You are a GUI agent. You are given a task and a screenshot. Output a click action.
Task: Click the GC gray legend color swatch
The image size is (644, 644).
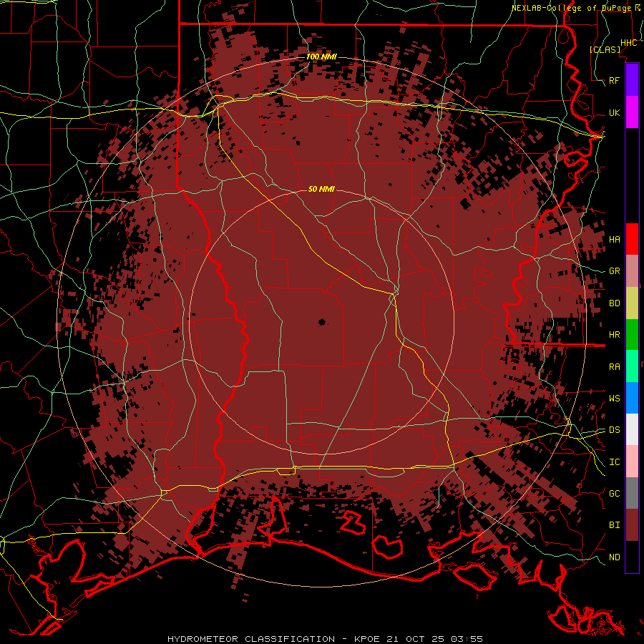click(632, 493)
